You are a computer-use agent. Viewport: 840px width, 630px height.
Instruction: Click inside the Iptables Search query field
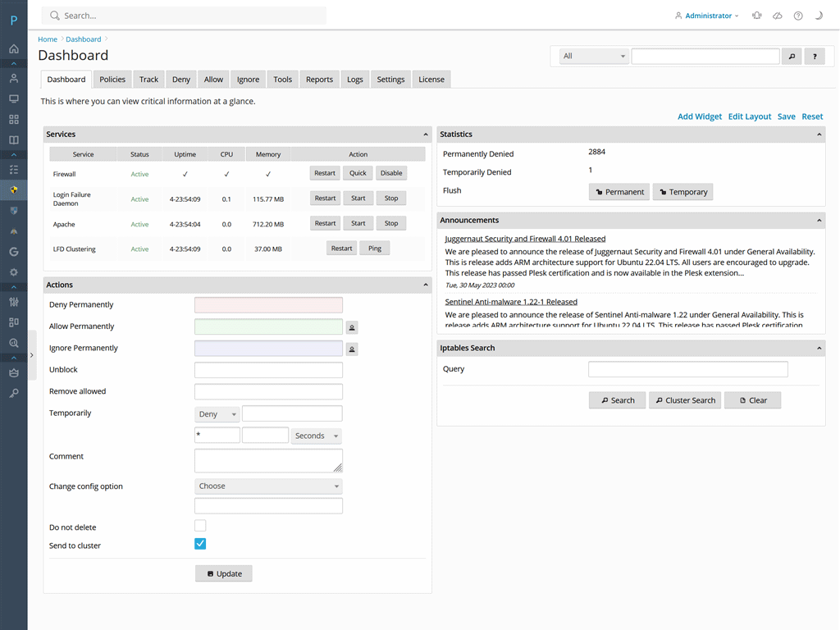[x=687, y=368]
